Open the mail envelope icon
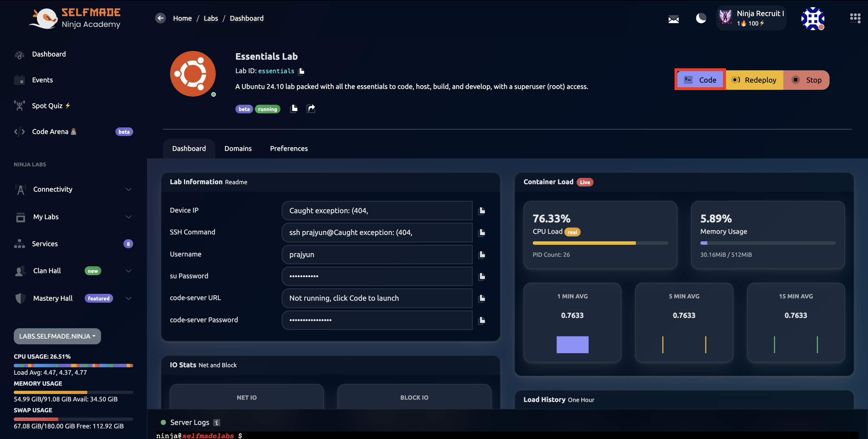 673,19
